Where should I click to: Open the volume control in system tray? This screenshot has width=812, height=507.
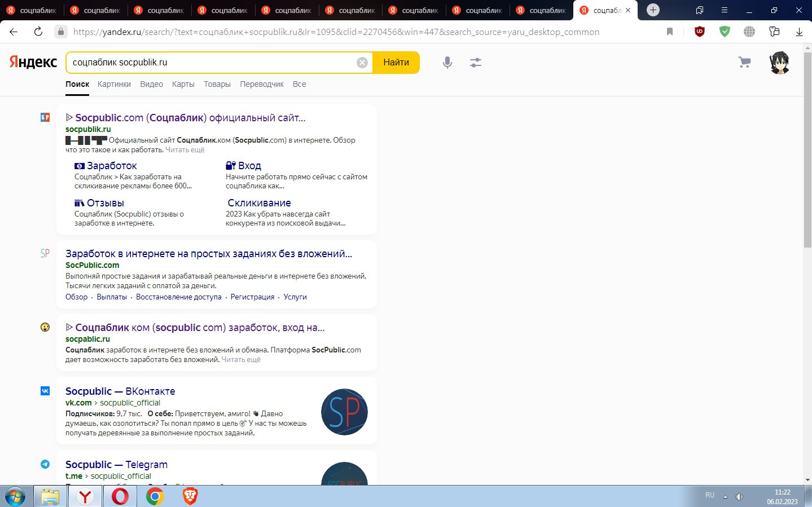(x=739, y=497)
